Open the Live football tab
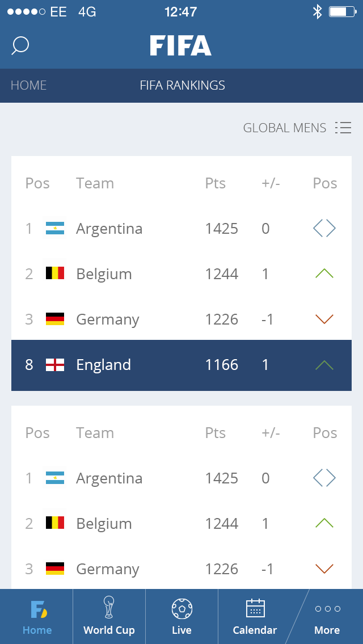This screenshot has width=363, height=644. click(x=181, y=609)
